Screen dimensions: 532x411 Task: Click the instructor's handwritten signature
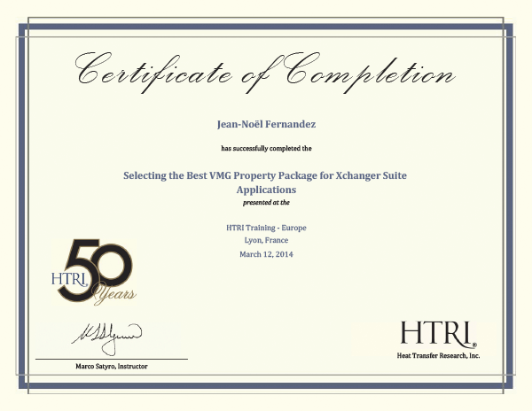(x=106, y=339)
